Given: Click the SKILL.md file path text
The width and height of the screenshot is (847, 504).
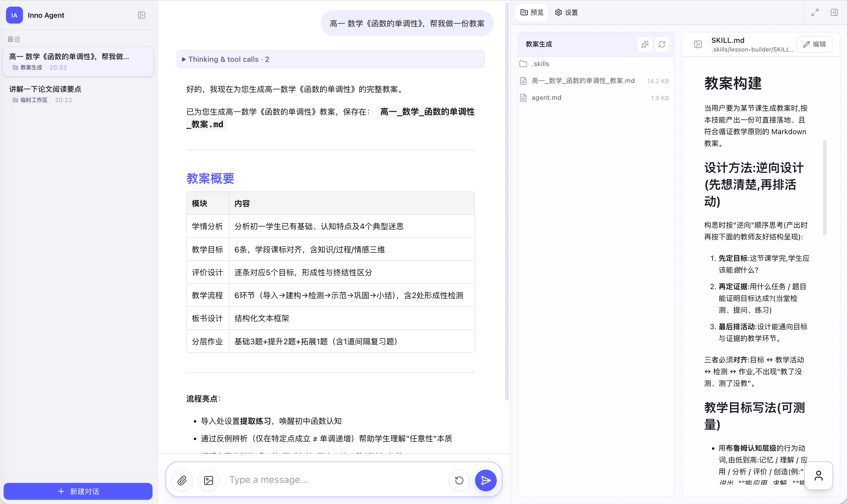Looking at the screenshot, I should click(x=753, y=49).
